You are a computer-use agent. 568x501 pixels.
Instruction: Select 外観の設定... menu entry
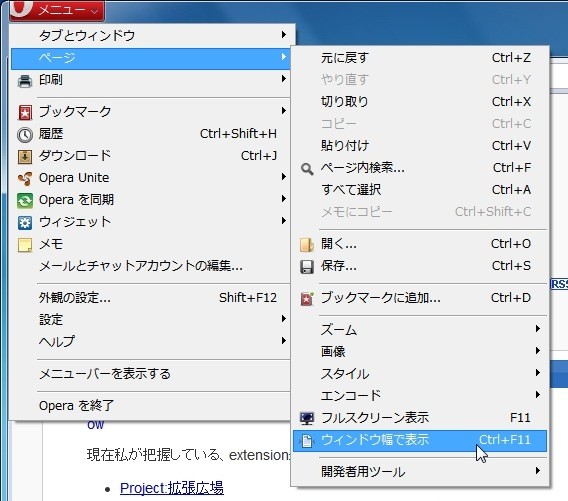click(x=151, y=298)
